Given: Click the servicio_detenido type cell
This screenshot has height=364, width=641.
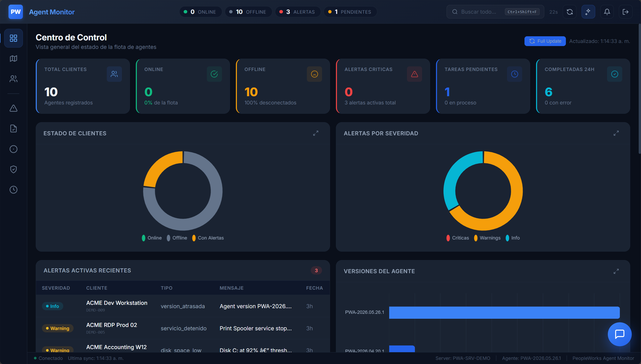Looking at the screenshot, I should click(183, 328).
